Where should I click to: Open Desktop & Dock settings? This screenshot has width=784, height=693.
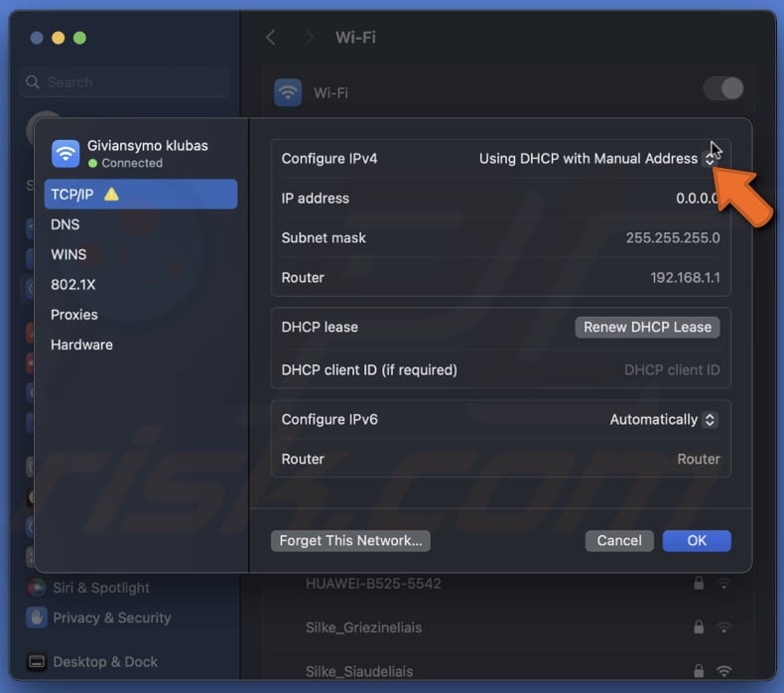(x=105, y=661)
